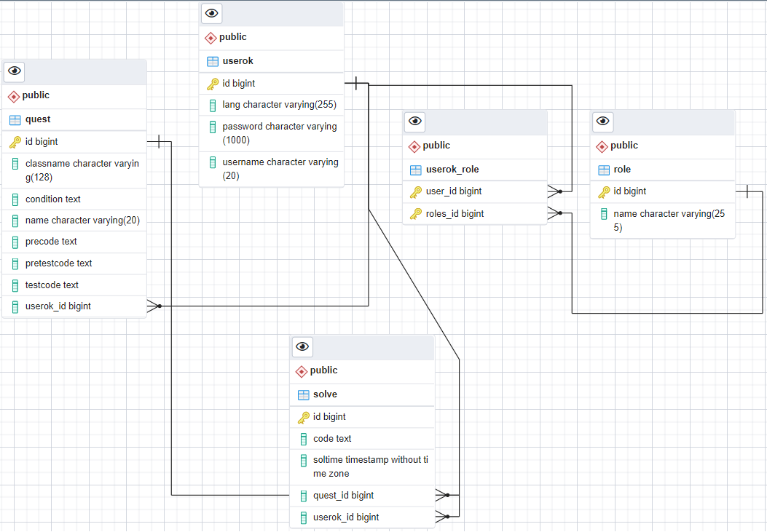This screenshot has height=532, width=767.
Task: Click 'public' schema label in solve table
Action: (x=324, y=370)
